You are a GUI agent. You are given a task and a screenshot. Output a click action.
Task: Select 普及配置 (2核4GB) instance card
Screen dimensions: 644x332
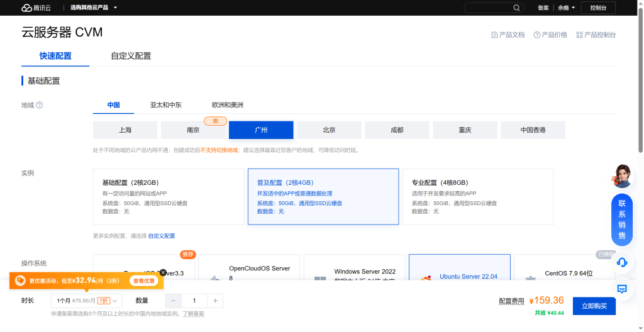323,196
